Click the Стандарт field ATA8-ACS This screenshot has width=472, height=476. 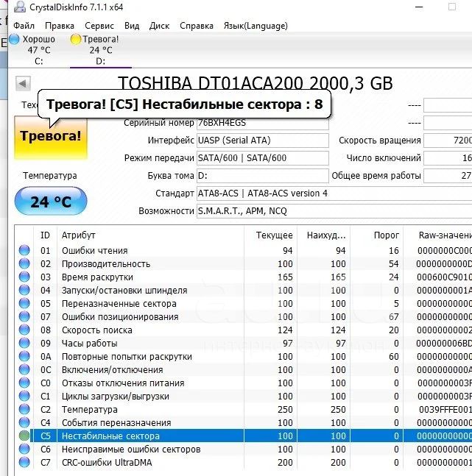pos(334,193)
